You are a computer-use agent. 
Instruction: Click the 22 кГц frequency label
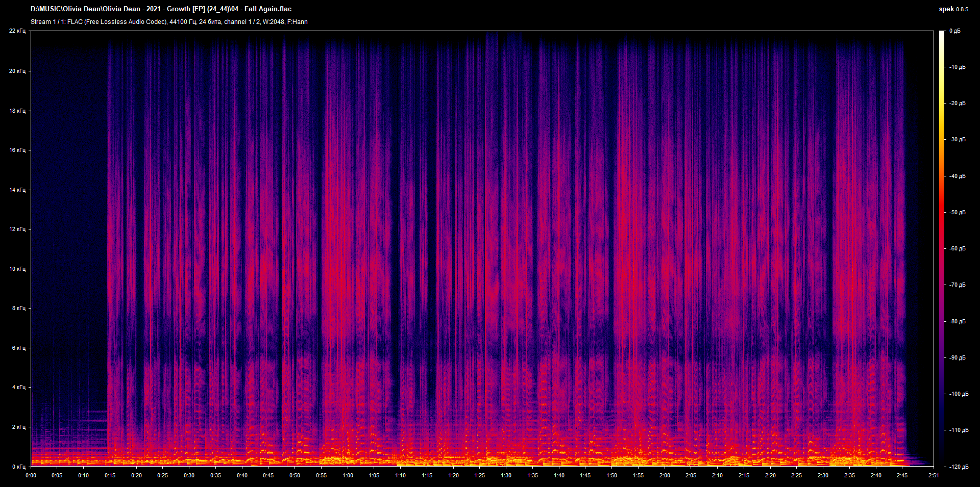click(17, 31)
